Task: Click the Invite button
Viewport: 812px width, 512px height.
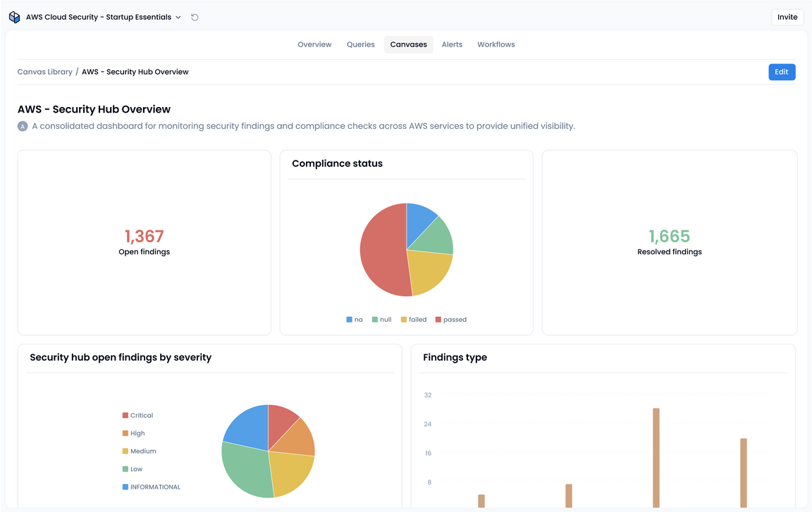Action: (787, 17)
